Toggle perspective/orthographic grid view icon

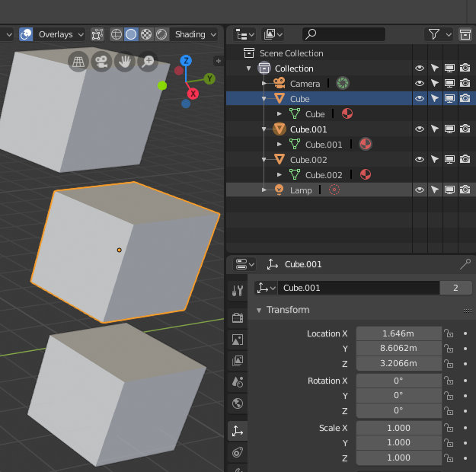point(78,62)
